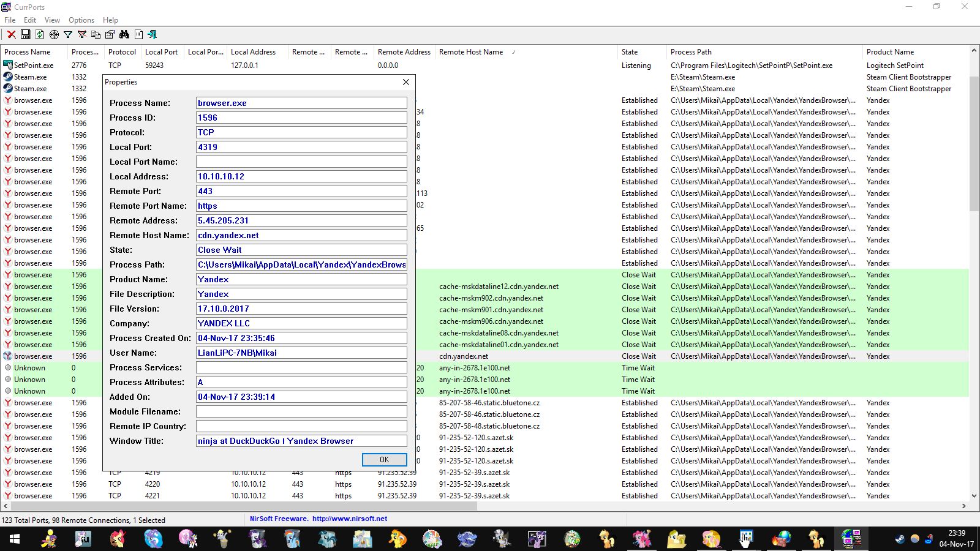
Task: Open the nirsoft.net link in status bar
Action: pos(349,519)
